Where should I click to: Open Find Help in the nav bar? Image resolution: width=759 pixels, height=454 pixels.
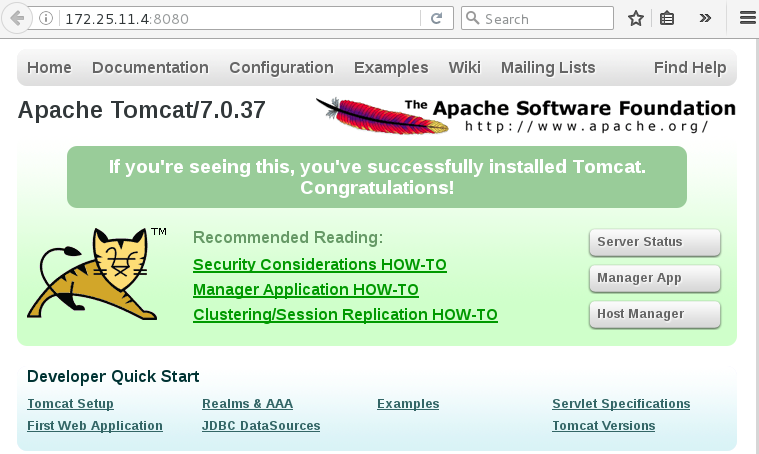click(x=690, y=68)
